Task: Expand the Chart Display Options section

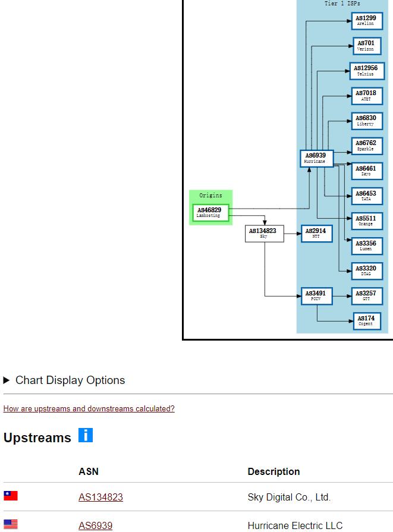Action: [x=64, y=380]
